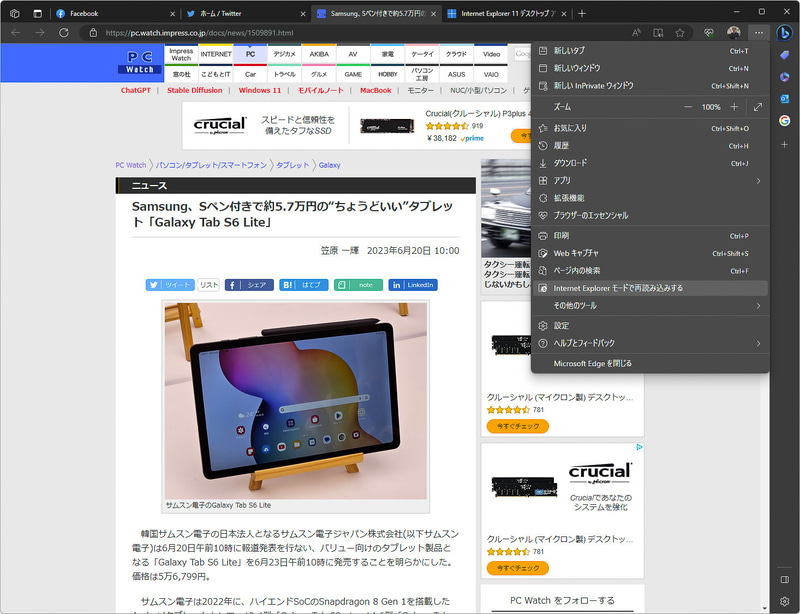Expand the アプリ submenu
Image resolution: width=800 pixels, height=614 pixels.
click(650, 180)
